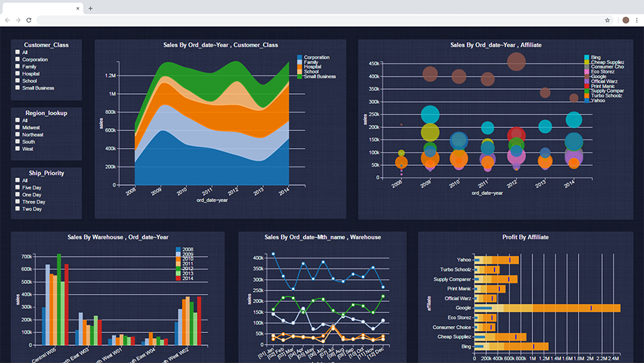Click title Sales By Ord_date~Year , Customer_Class
This screenshot has width=644, height=363.
[220, 45]
